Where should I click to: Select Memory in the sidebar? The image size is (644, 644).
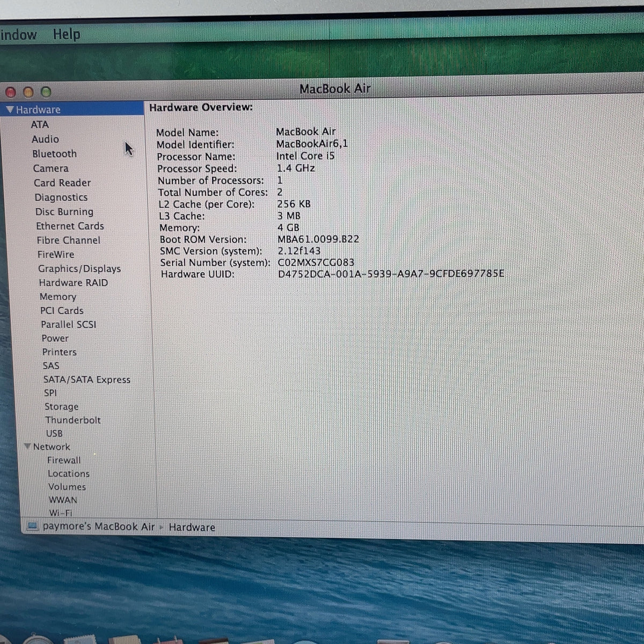(x=58, y=296)
